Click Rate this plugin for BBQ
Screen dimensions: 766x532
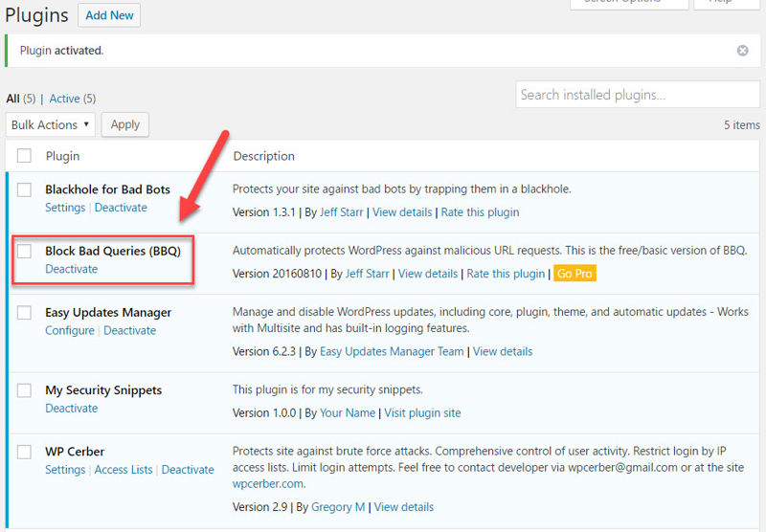pos(506,274)
